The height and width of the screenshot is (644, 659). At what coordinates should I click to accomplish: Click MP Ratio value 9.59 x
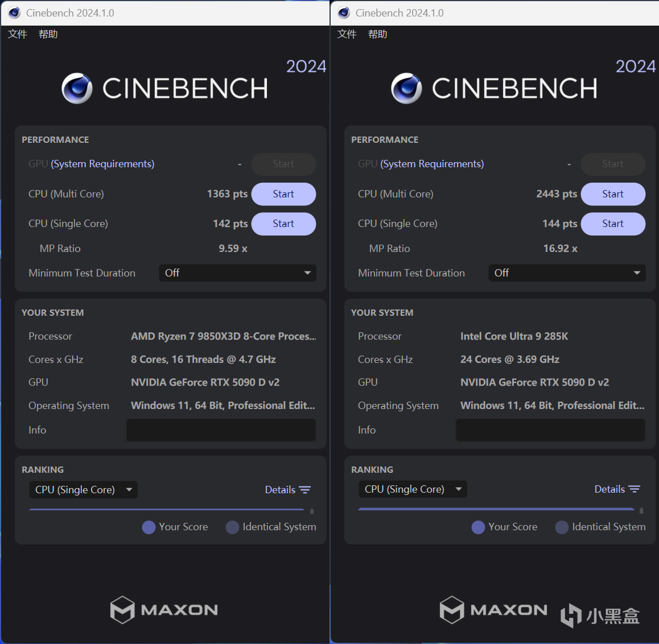pyautogui.click(x=233, y=249)
